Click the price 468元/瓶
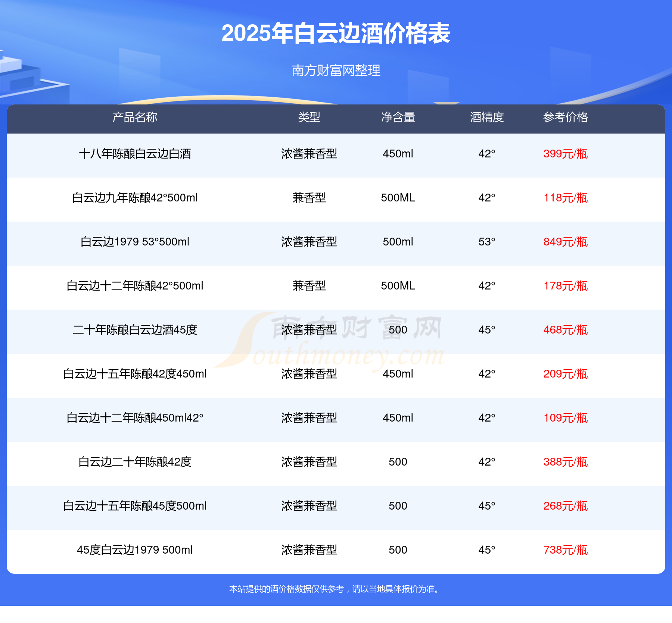672x623 pixels. coord(566,330)
